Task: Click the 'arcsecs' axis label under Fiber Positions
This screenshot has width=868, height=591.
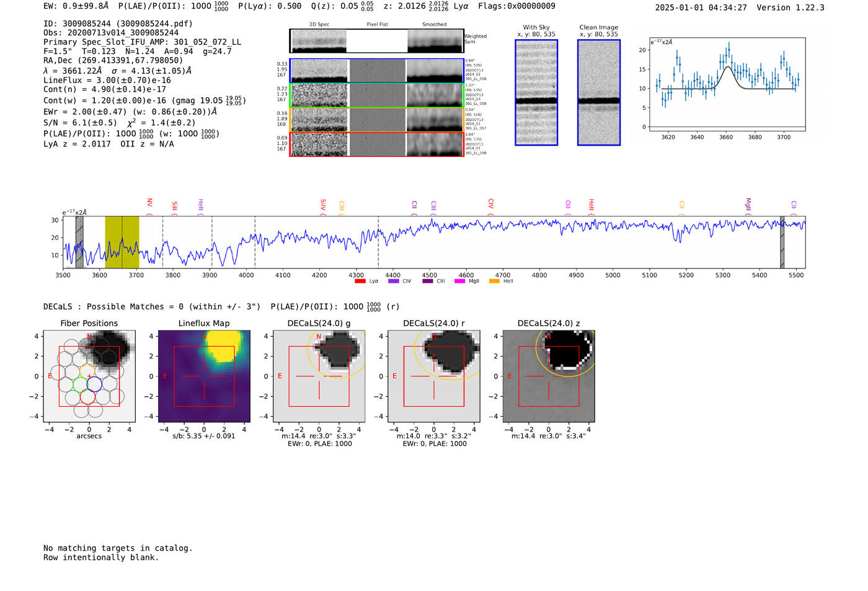Action: [x=89, y=437]
